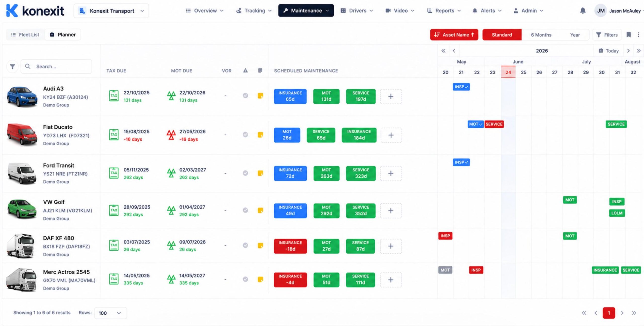The image size is (644, 326).
Task: Expand the Maintenance menu
Action: 306,11
